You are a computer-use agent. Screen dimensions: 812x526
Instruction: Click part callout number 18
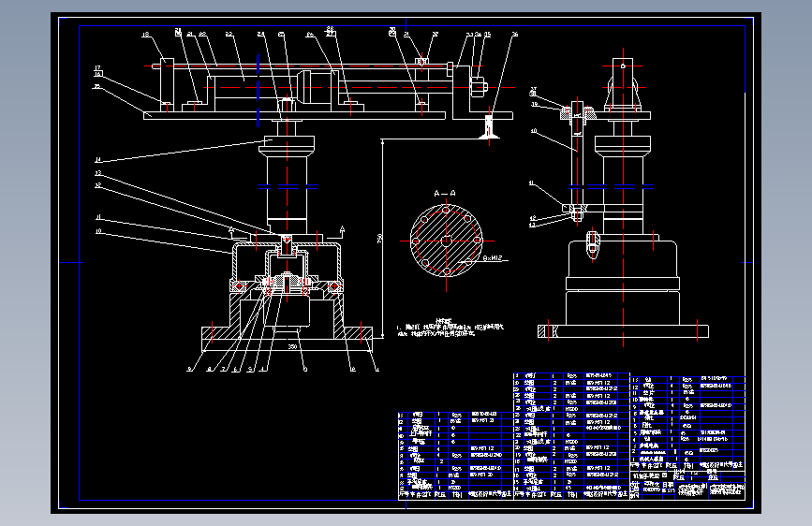[x=145, y=35]
